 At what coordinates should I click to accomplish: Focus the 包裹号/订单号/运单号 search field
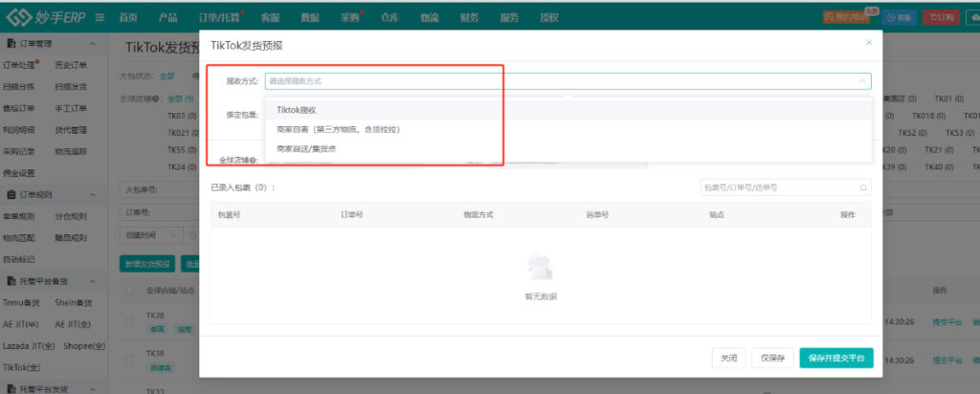point(786,187)
